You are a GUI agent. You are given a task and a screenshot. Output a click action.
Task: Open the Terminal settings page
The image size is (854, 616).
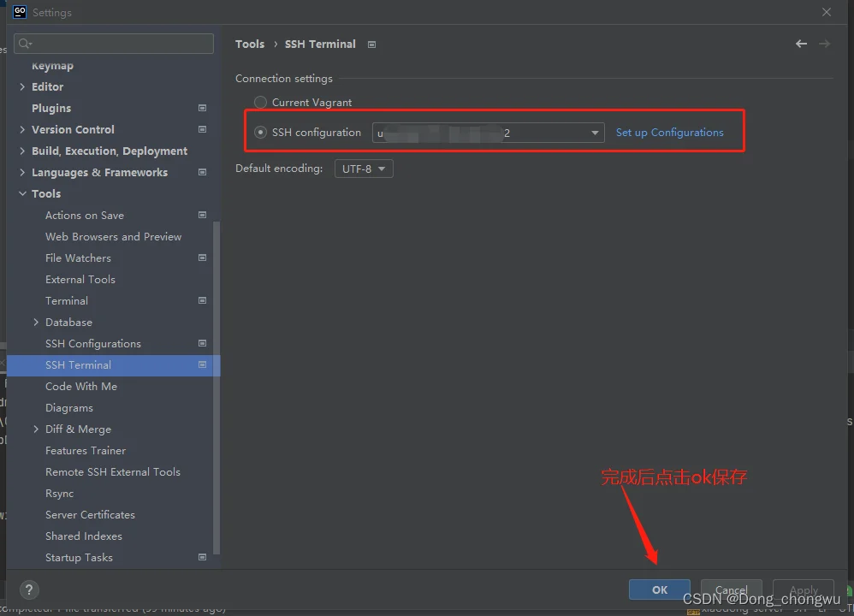pyautogui.click(x=67, y=300)
